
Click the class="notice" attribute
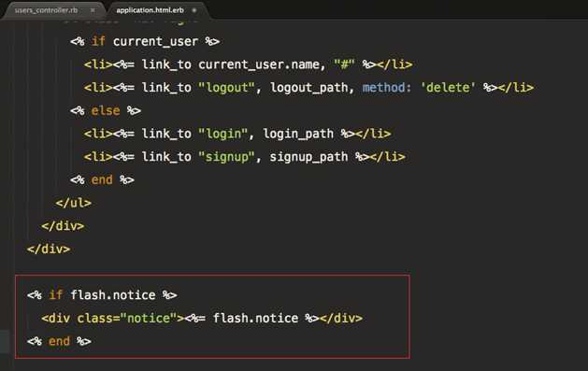click(127, 318)
